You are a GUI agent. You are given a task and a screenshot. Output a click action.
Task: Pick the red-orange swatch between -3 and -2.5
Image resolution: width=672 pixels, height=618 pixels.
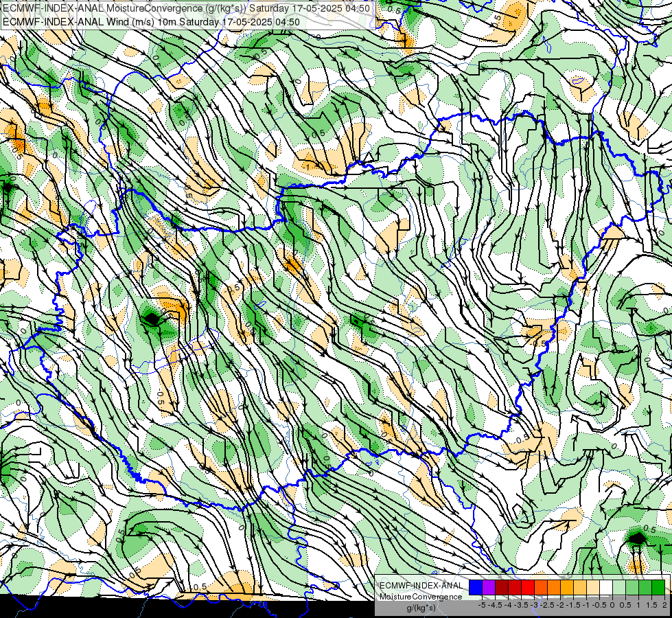coord(541,587)
